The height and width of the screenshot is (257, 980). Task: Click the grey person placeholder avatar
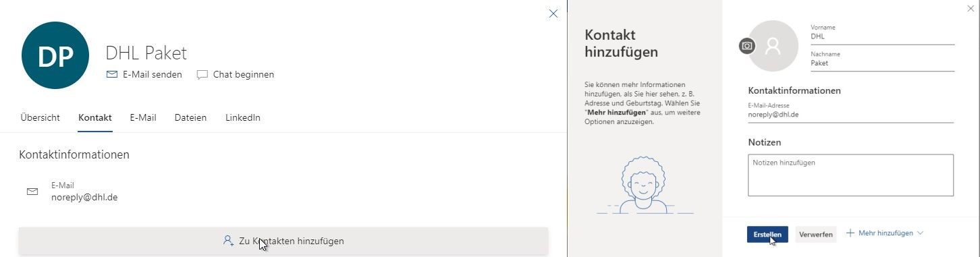coord(773,46)
